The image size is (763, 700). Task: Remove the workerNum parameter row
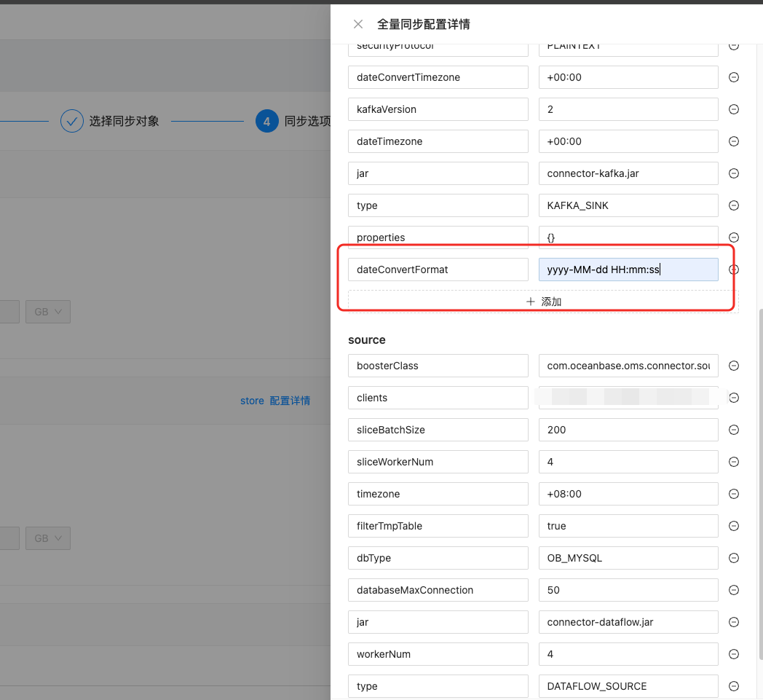coord(734,654)
